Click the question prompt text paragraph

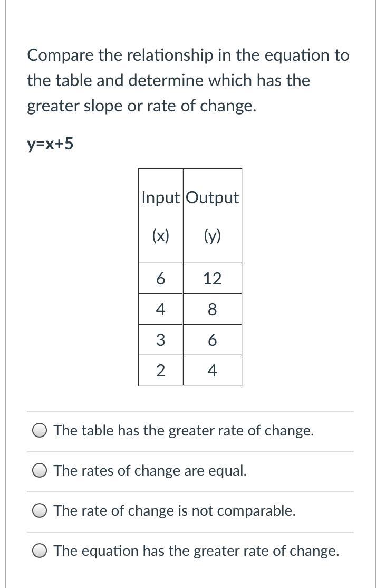pyautogui.click(x=188, y=81)
